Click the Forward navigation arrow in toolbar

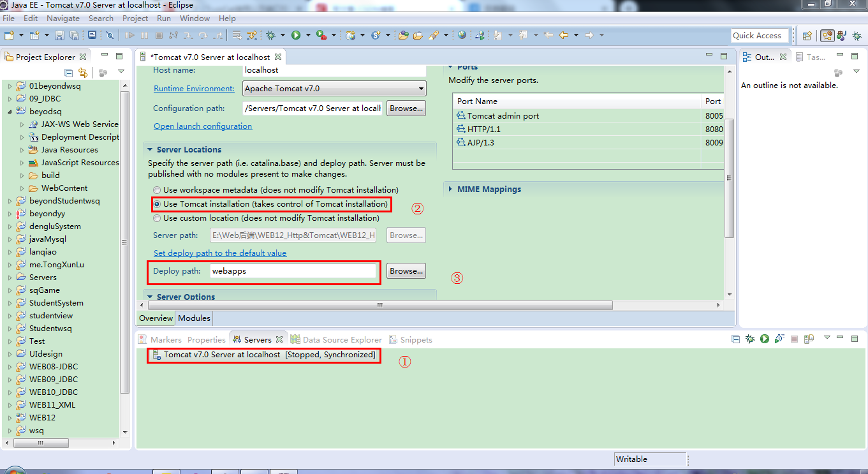(589, 35)
